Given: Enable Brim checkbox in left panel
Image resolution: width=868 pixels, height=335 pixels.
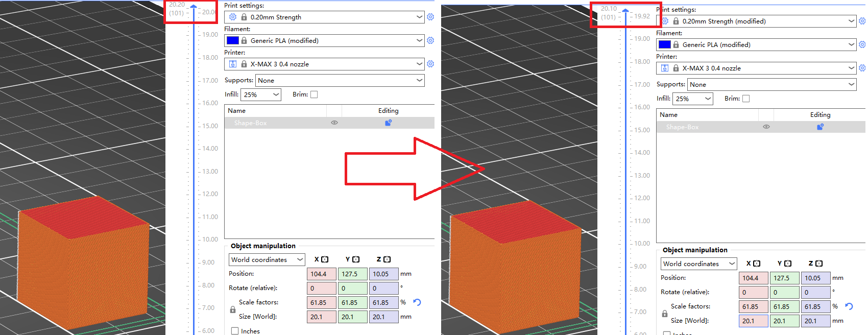Looking at the screenshot, I should coord(314,94).
